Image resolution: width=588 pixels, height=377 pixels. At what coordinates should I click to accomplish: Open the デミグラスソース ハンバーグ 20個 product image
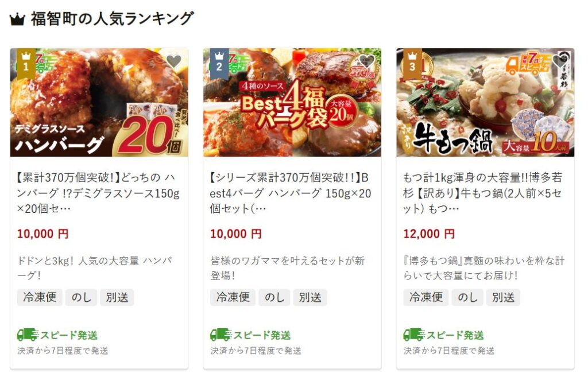[99, 102]
